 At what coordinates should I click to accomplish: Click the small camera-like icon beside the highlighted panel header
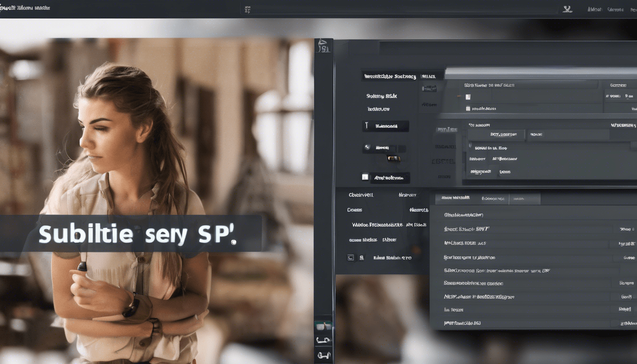click(429, 88)
